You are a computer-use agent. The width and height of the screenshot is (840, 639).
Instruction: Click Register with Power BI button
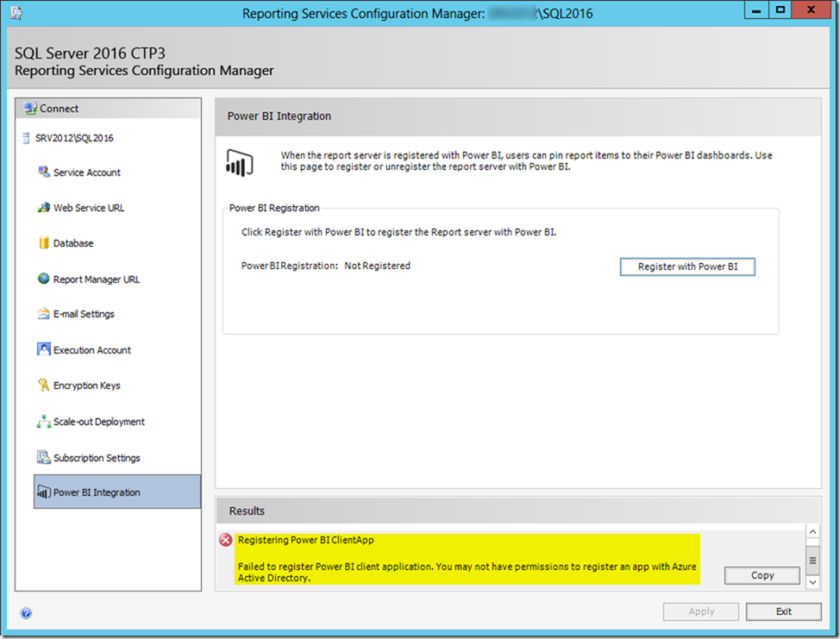(x=687, y=266)
